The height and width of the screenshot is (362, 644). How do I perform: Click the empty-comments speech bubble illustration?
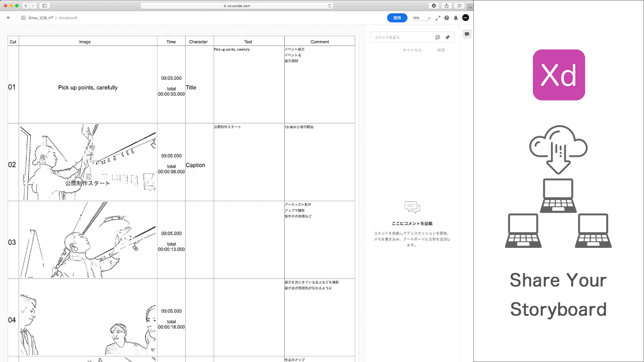point(412,207)
